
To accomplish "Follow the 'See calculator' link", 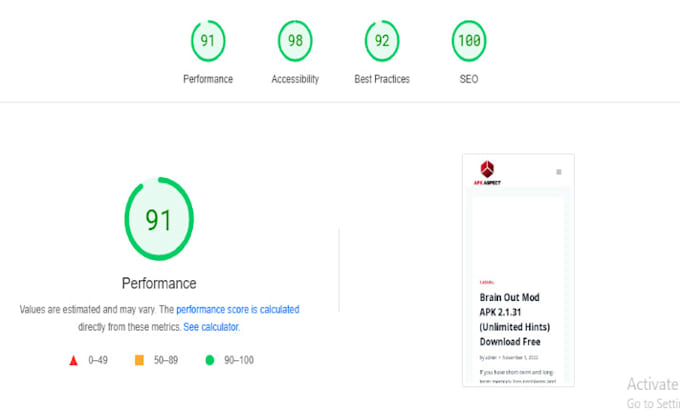I will 211,327.
